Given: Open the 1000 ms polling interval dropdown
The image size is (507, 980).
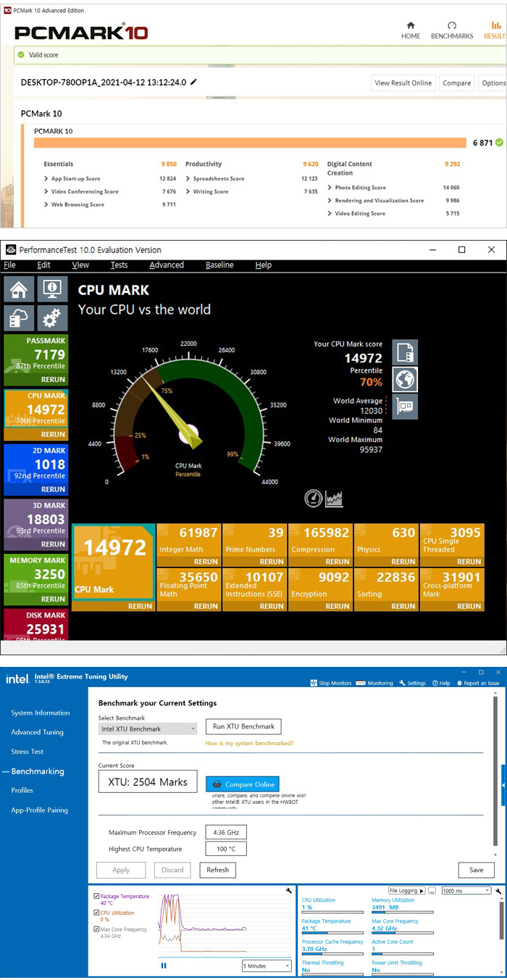Looking at the screenshot, I should coord(466,890).
